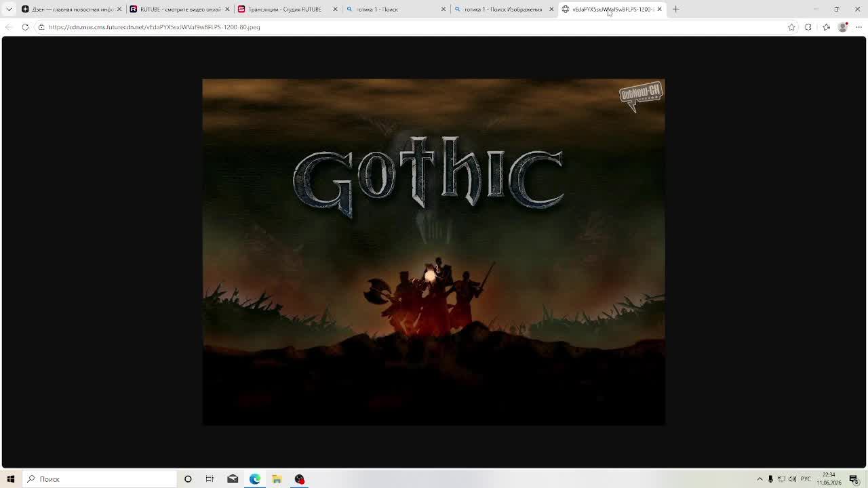
Task: Show hidden system tray icons
Action: coord(760,479)
